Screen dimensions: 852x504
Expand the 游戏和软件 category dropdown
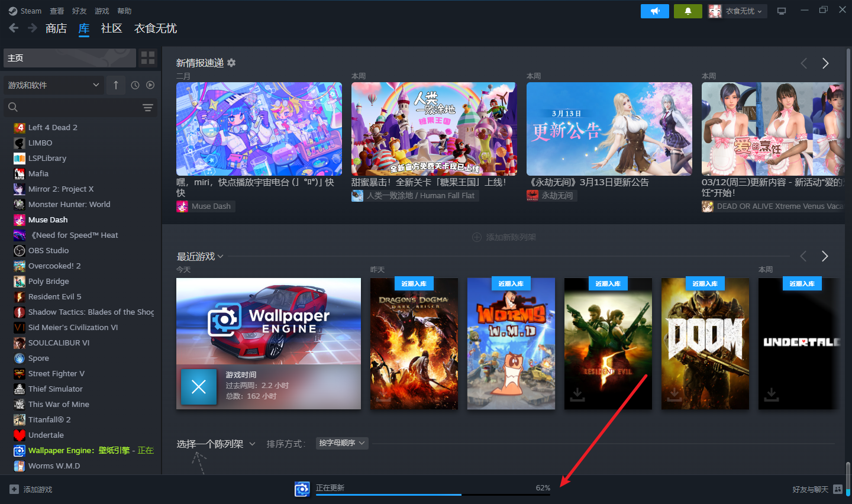(54, 85)
